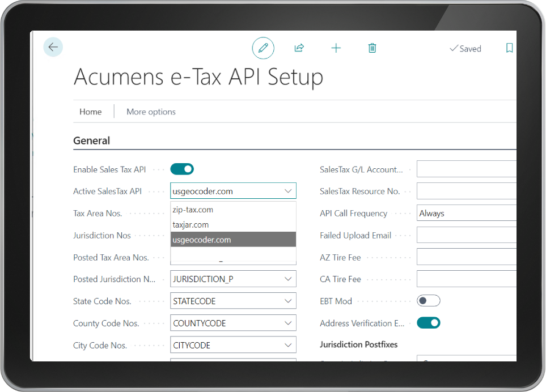Click the SalesTax Resource No. field
Viewport: 546px width, 392px height.
pyautogui.click(x=467, y=191)
